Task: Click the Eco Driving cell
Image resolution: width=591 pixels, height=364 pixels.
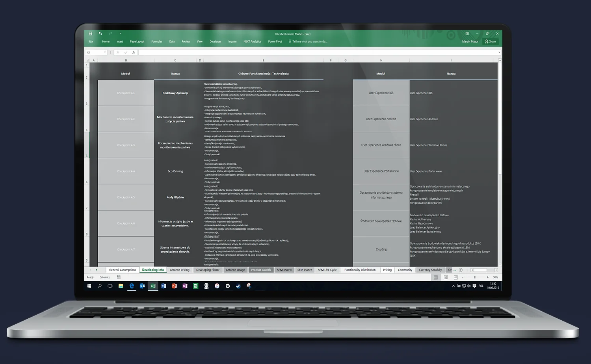Action: pyautogui.click(x=175, y=171)
